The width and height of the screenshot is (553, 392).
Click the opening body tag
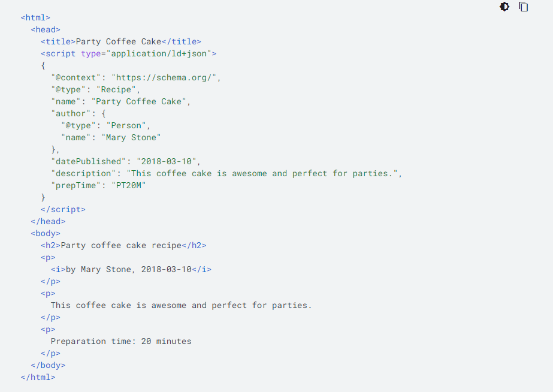point(46,233)
